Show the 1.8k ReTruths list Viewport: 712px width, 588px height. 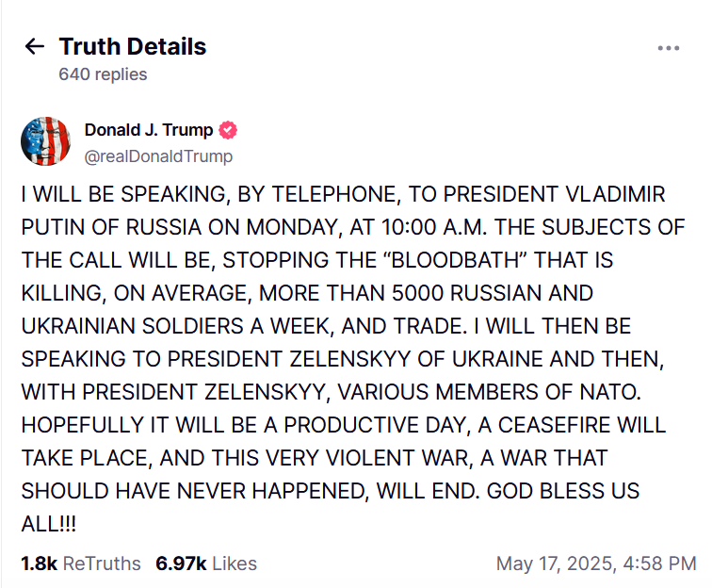coord(81,563)
